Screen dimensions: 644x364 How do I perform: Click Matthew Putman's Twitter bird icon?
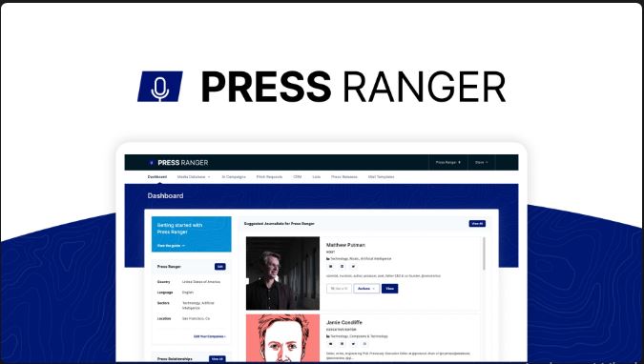(x=353, y=267)
